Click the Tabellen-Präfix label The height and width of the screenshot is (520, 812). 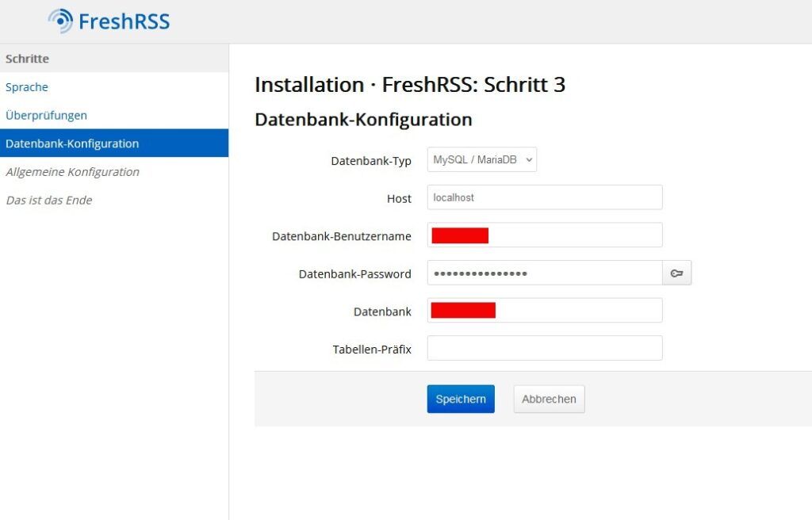[372, 349]
